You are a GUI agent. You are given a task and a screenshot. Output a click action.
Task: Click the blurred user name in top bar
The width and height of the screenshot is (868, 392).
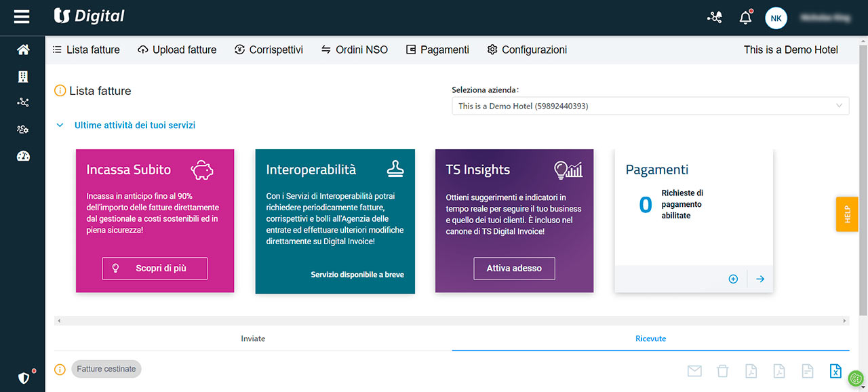point(825,18)
